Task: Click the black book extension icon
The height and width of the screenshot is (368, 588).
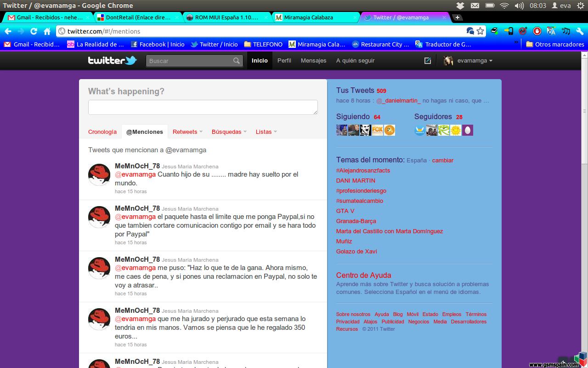Action: pyautogui.click(x=494, y=31)
